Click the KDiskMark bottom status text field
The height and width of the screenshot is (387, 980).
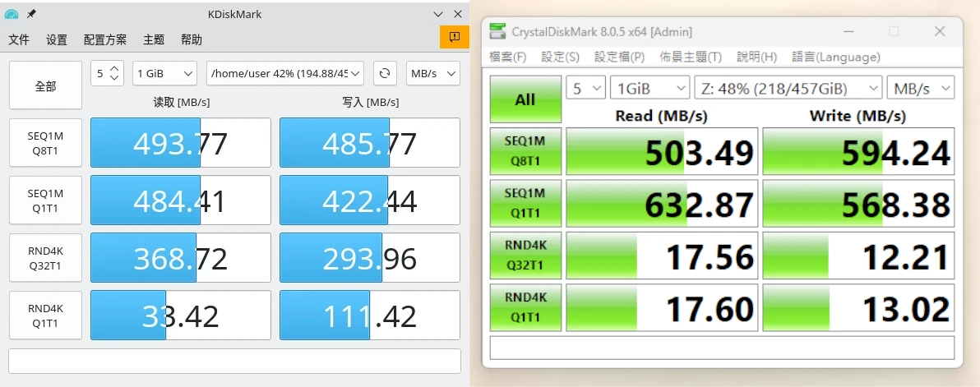click(234, 361)
